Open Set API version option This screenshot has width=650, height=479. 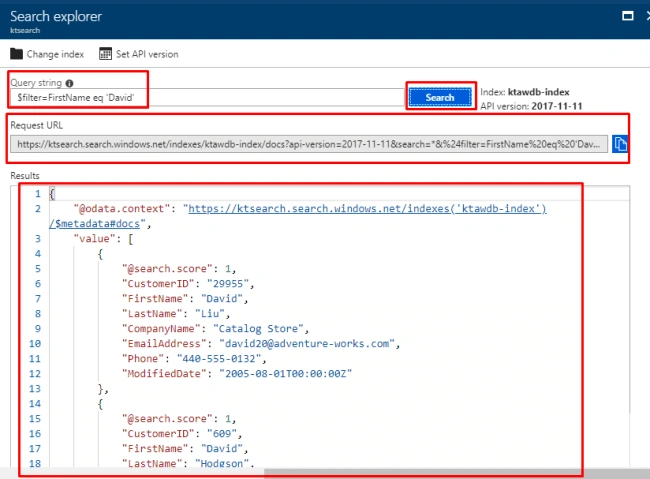pyautogui.click(x=147, y=54)
